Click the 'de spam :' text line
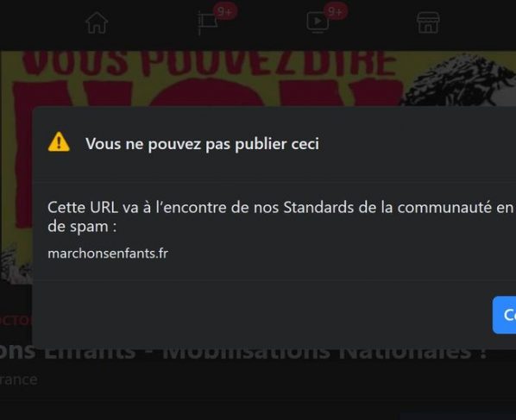 82,227
